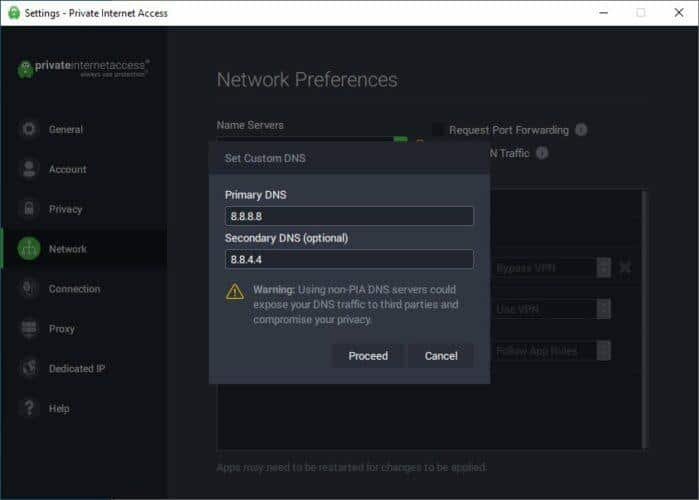Click the Warning text about non-PIA DNS
The width and height of the screenshot is (699, 500).
356,304
